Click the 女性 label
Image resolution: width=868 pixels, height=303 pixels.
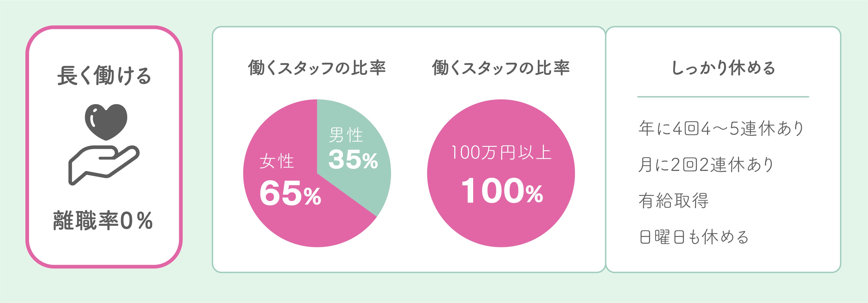(x=277, y=161)
